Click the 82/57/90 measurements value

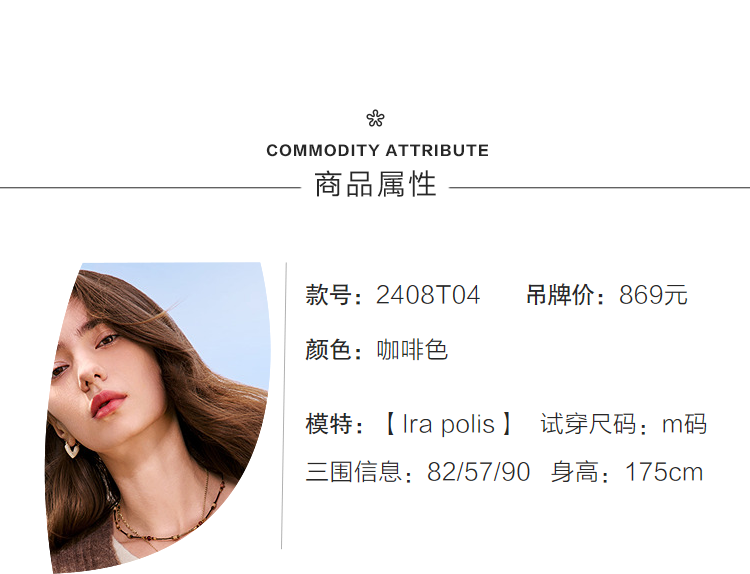point(478,472)
